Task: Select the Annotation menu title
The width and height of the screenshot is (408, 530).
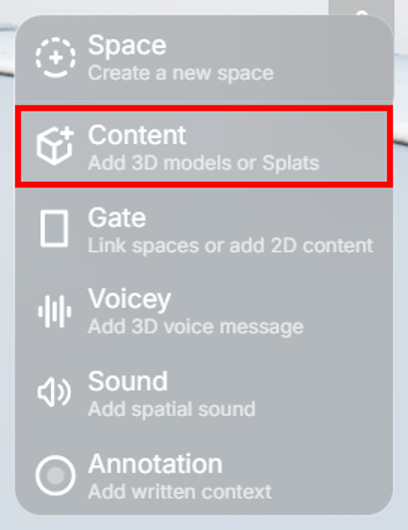Action: [155, 464]
